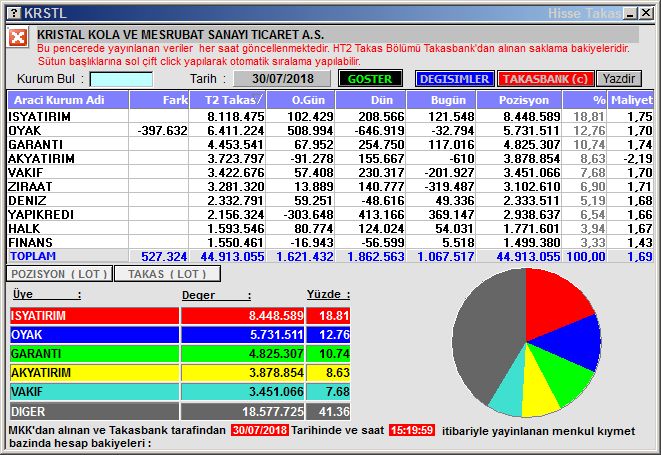The image size is (661, 455).
Task: Select the blue OYAK legend bar
Action: pyautogui.click(x=94, y=335)
